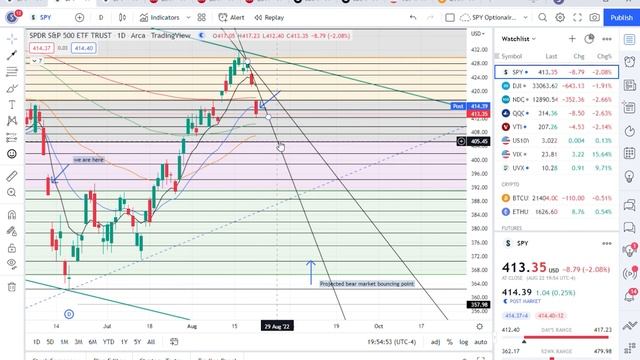Switch to the 6M time range
This screenshot has width=640, height=360.
pyautogui.click(x=93, y=342)
